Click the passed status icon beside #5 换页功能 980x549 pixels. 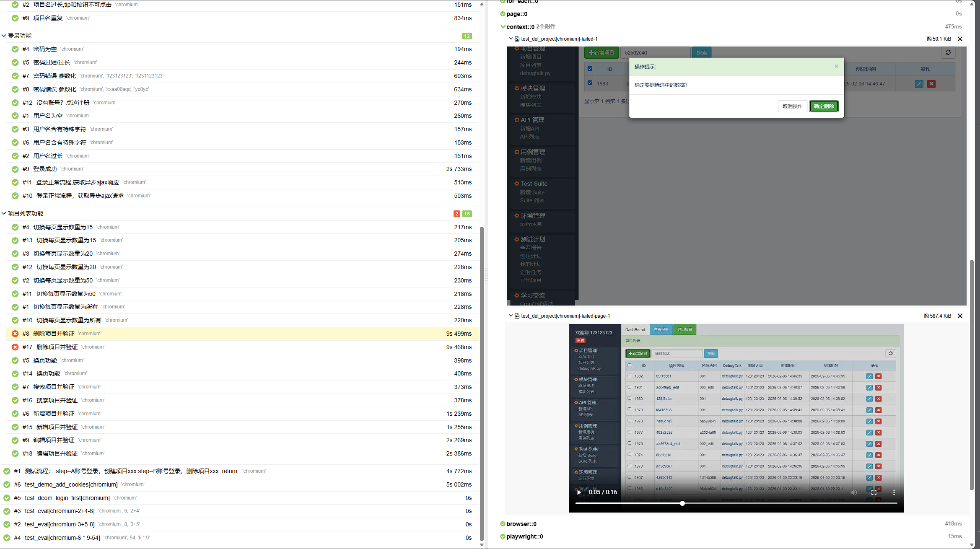(x=15, y=360)
